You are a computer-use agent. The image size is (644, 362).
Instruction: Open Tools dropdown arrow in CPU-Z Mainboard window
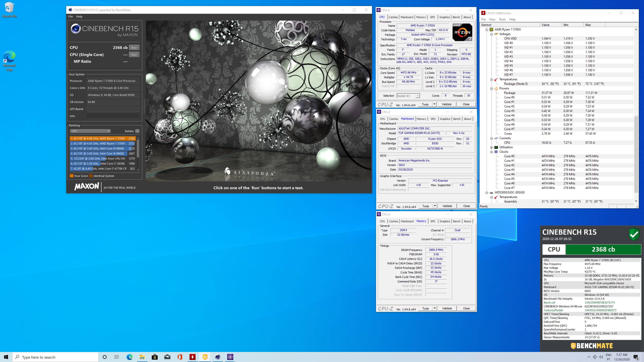tap(435, 206)
